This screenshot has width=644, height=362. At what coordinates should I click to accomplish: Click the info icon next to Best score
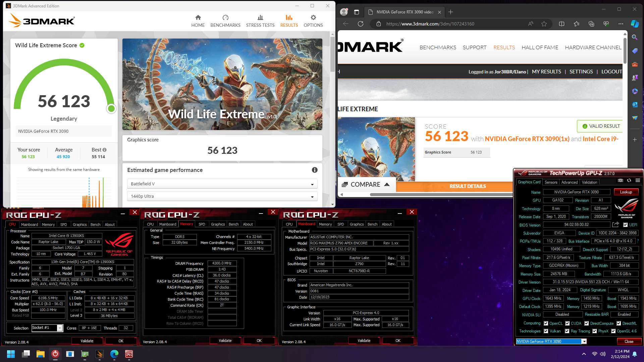(x=104, y=150)
